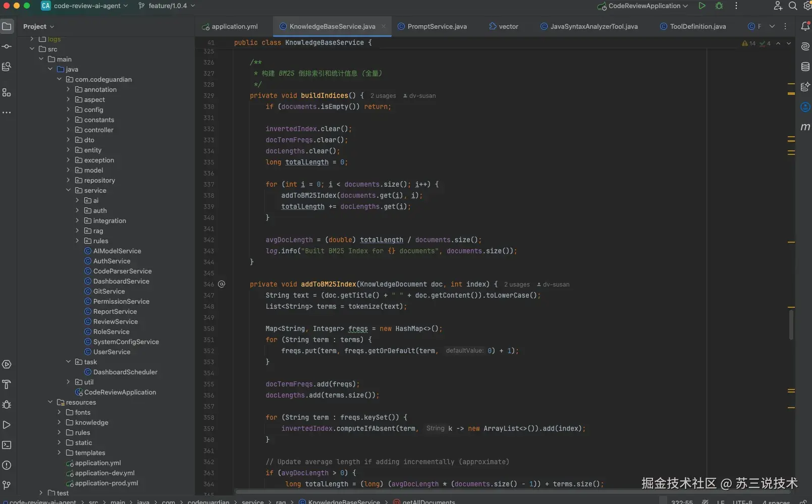Expand the controller package

pos(69,130)
